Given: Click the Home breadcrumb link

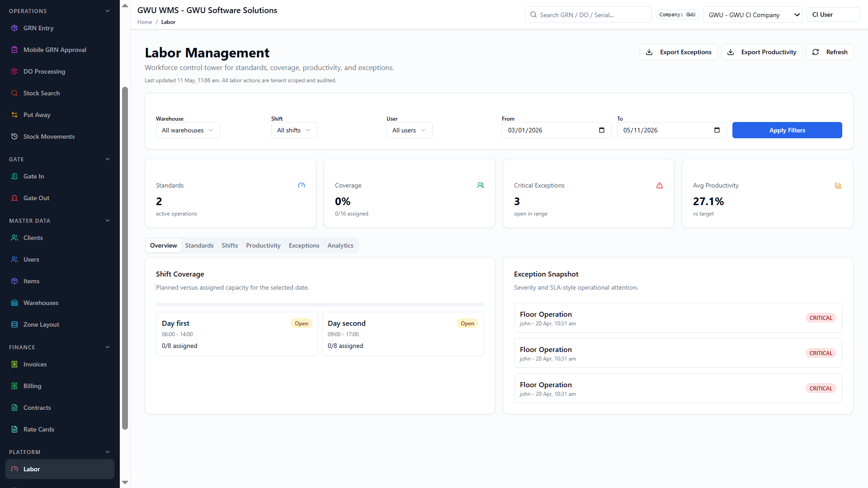Looking at the screenshot, I should (145, 22).
